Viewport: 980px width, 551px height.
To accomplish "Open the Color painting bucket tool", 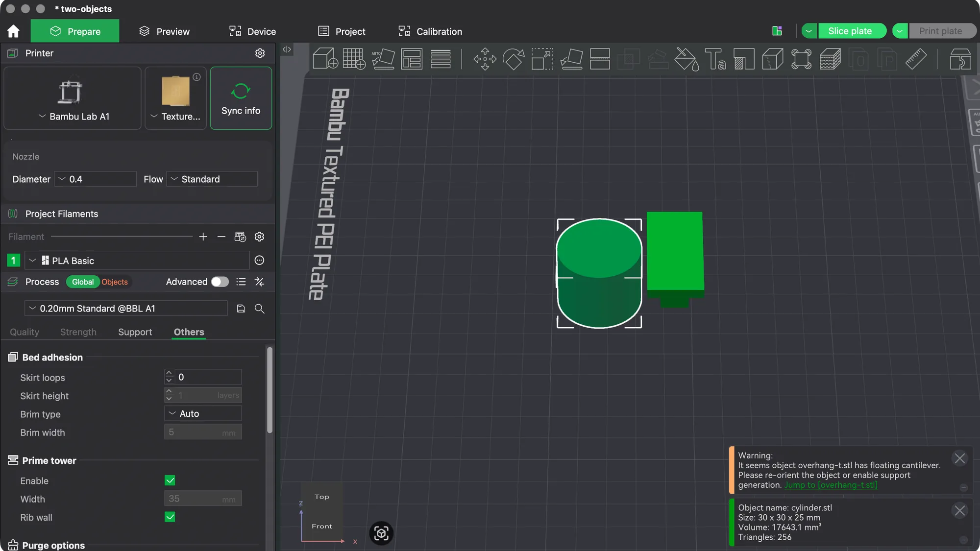I will pos(686,59).
